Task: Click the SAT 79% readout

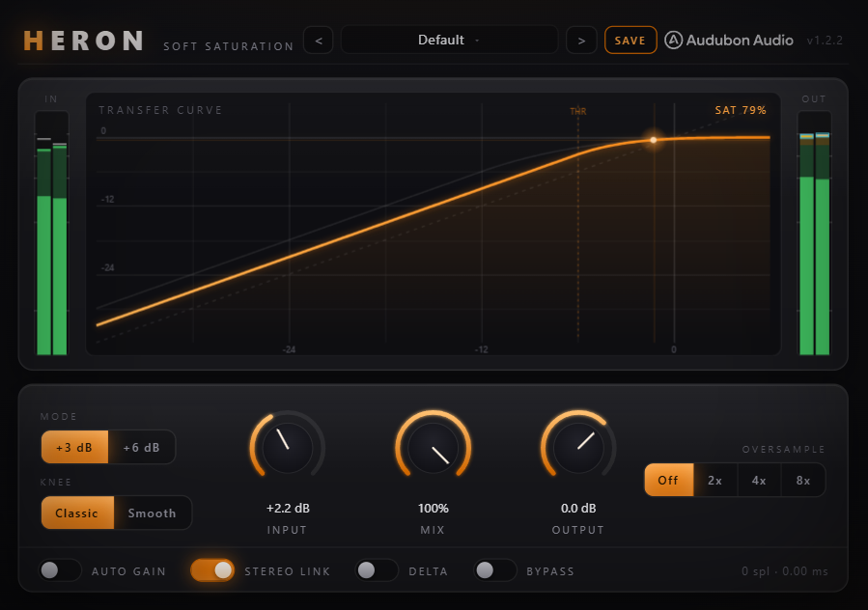Action: click(x=741, y=110)
